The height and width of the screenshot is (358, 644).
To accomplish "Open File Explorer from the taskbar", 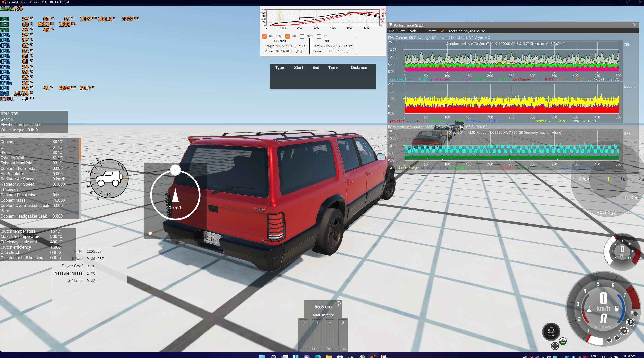I will tap(329, 356).
